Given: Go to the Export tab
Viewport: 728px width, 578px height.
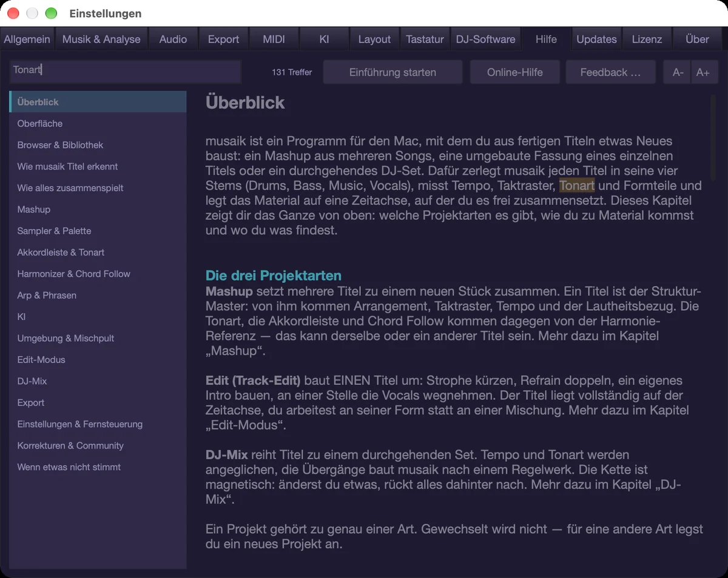Looking at the screenshot, I should point(223,39).
